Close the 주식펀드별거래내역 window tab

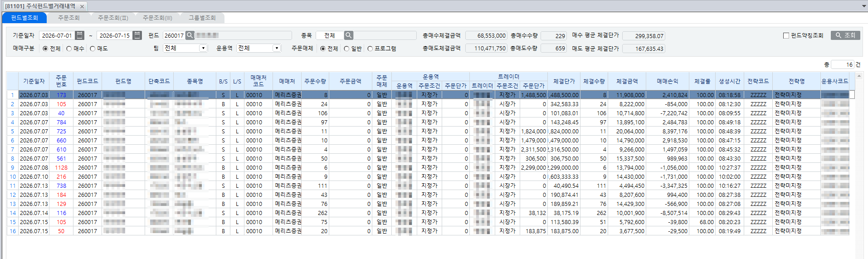pyautogui.click(x=82, y=6)
